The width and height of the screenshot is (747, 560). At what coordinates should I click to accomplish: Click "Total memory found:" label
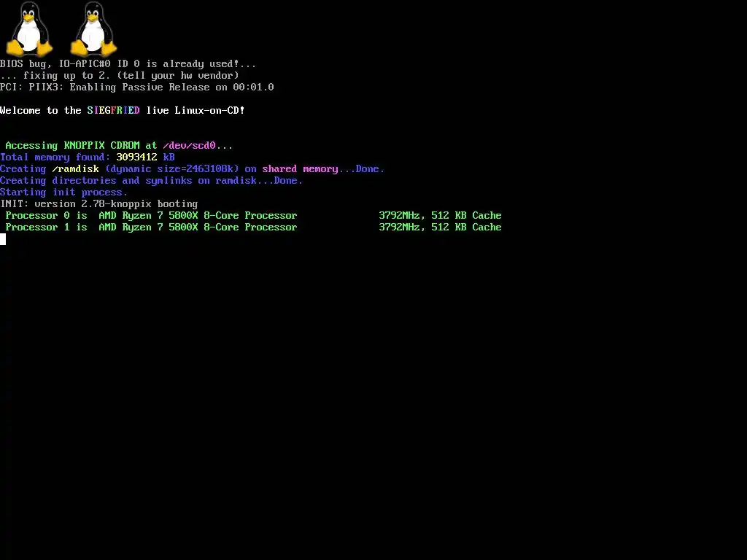[55, 157]
